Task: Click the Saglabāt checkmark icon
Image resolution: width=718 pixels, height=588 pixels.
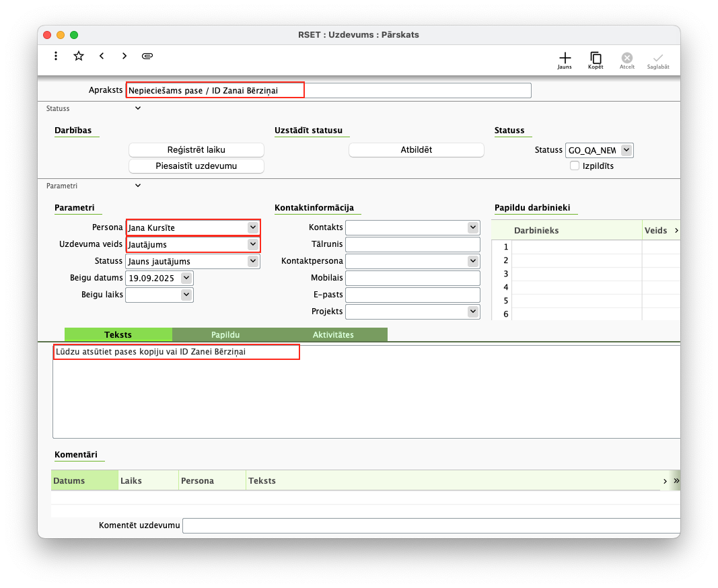Action: point(657,59)
